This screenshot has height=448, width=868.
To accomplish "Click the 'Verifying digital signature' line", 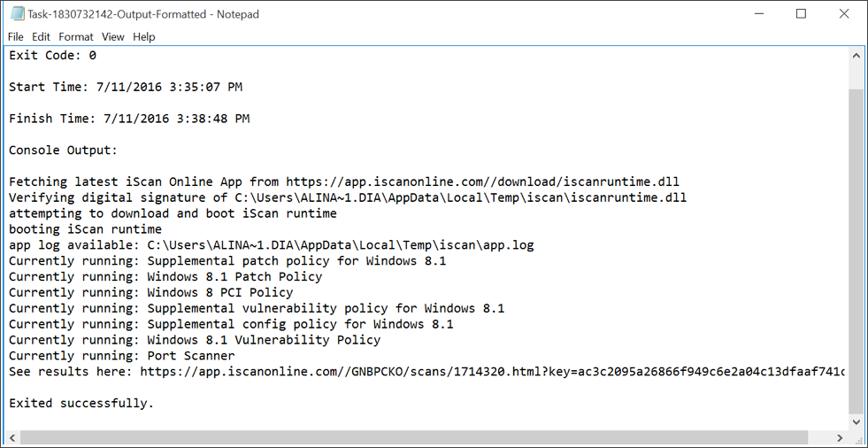I will click(348, 197).
